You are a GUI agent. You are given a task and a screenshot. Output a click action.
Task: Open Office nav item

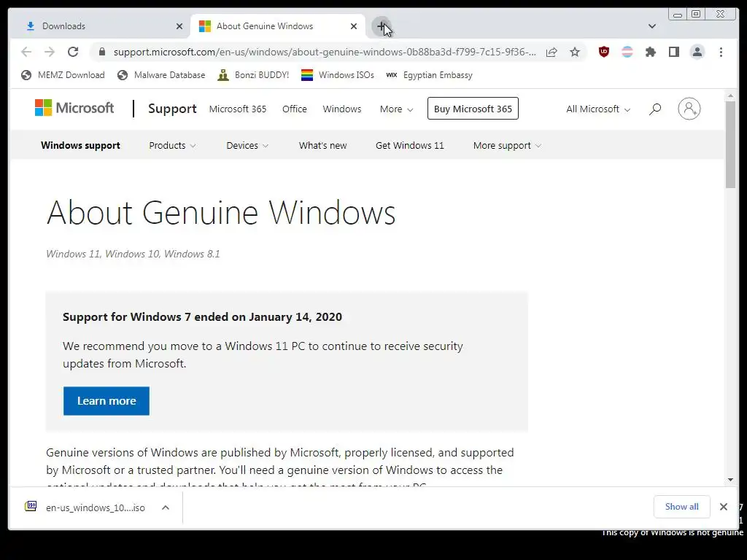(295, 109)
